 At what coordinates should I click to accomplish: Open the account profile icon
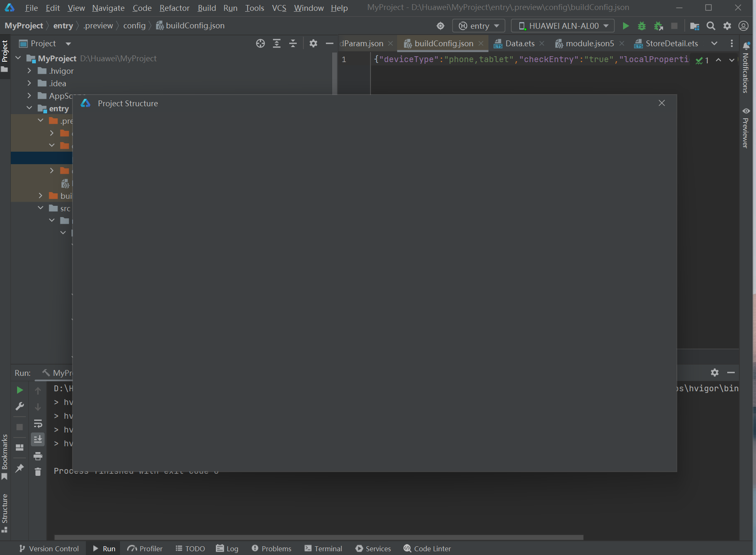[x=743, y=26]
